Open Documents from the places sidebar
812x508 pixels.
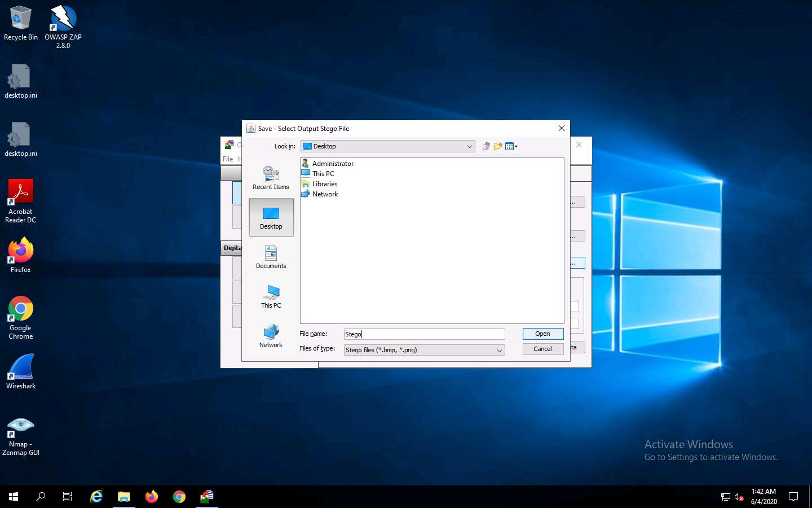pyautogui.click(x=271, y=257)
